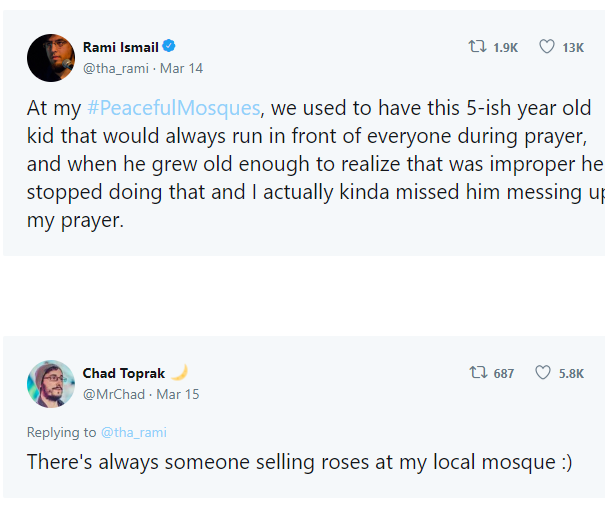Like Chad Toprak's reply with heart icon

(x=543, y=373)
